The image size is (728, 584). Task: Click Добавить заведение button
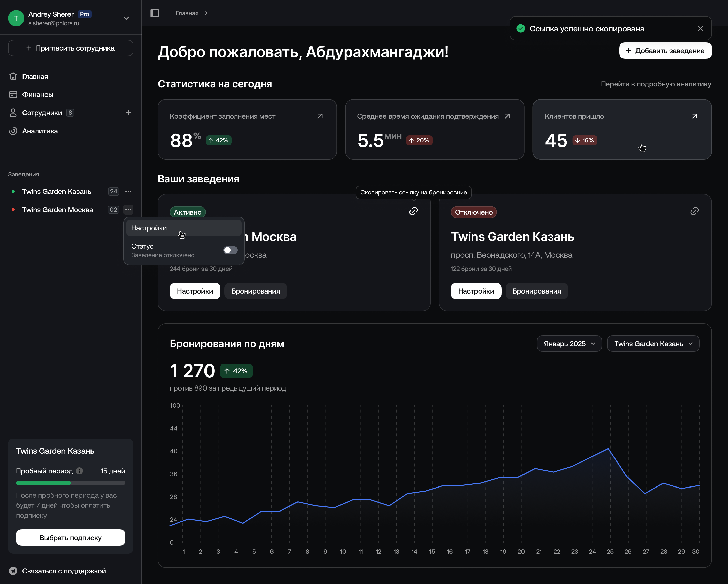665,51
